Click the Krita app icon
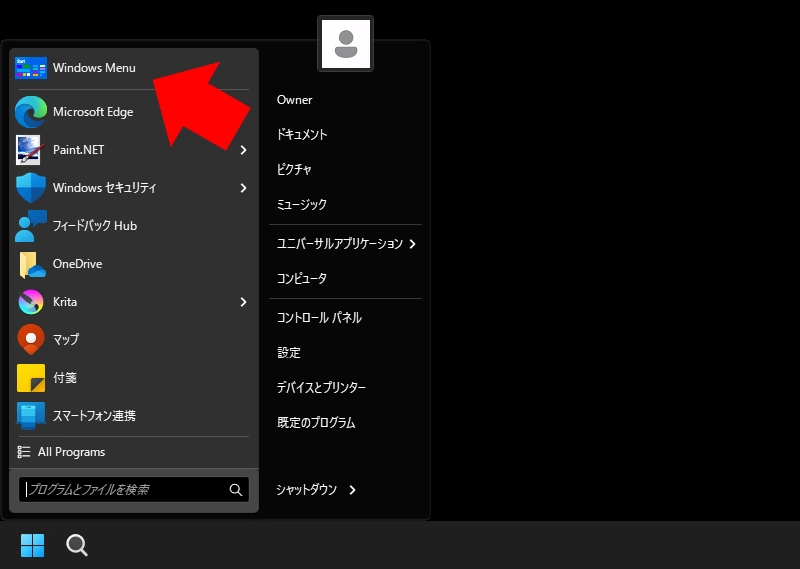 [31, 302]
